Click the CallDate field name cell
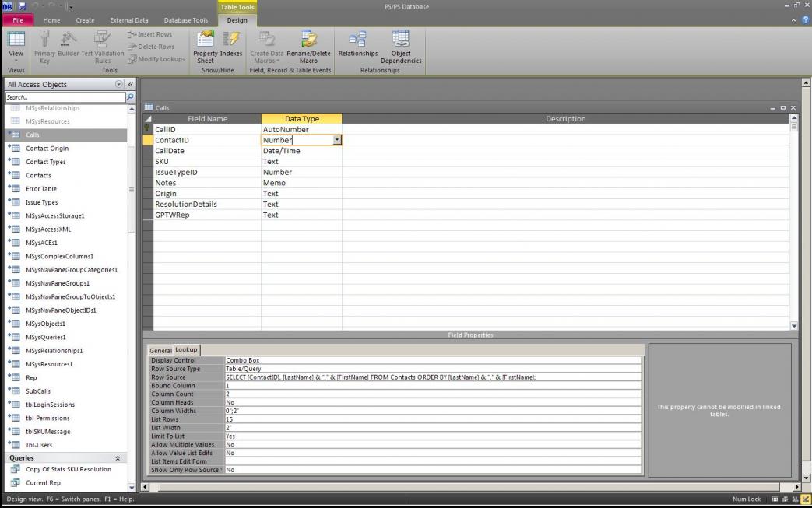The height and width of the screenshot is (508, 812). pos(207,151)
